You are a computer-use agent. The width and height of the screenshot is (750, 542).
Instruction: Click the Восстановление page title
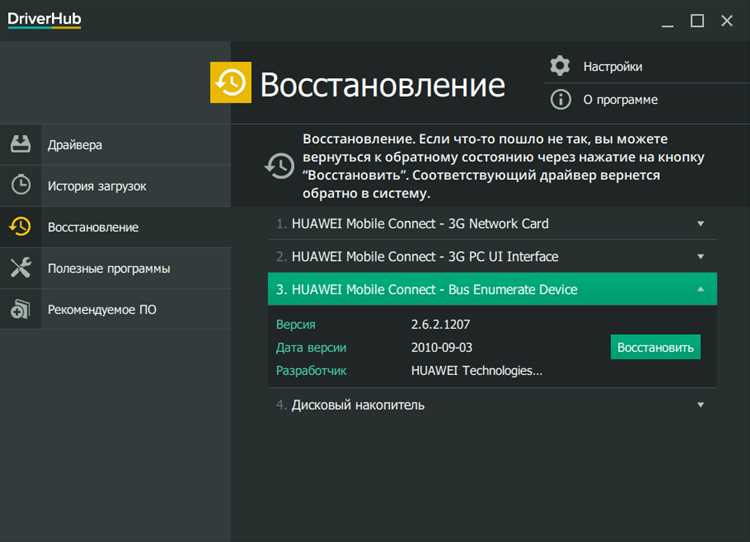[382, 85]
